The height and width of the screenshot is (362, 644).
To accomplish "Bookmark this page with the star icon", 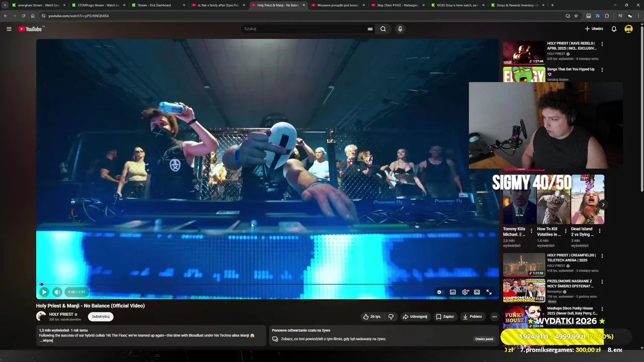I will pyautogui.click(x=576, y=16).
